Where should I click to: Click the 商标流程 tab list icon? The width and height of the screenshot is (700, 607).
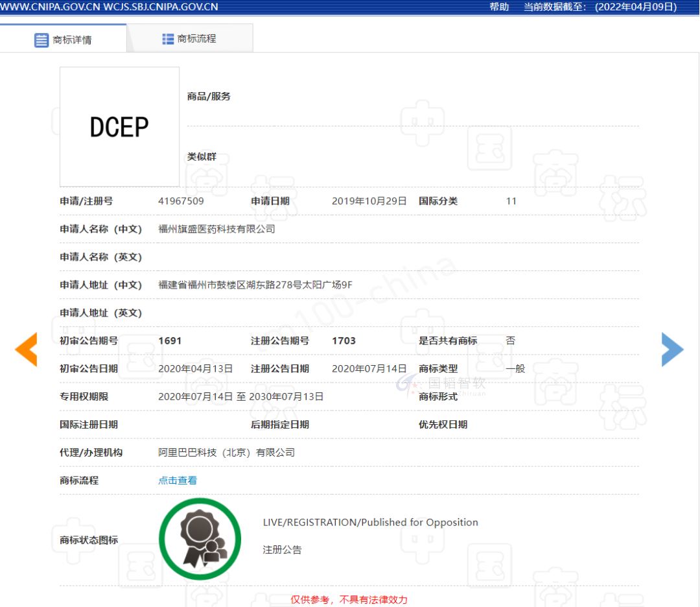pyautogui.click(x=168, y=40)
